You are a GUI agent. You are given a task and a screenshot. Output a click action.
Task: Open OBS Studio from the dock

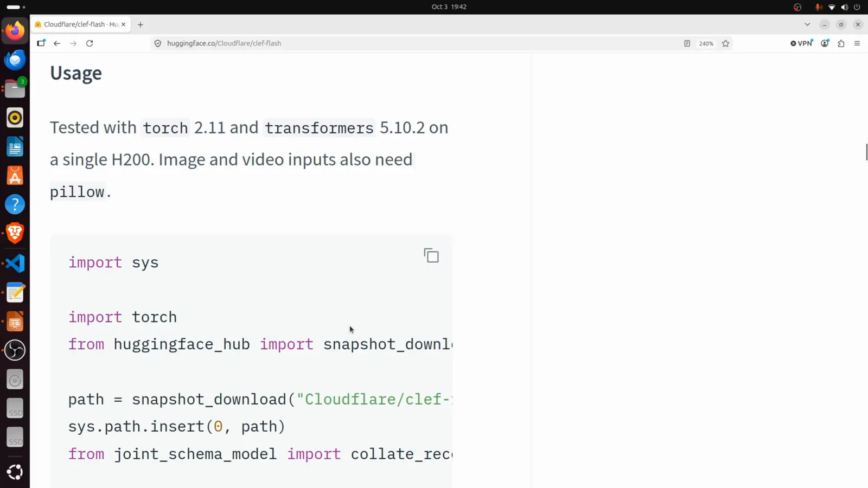[15, 350]
